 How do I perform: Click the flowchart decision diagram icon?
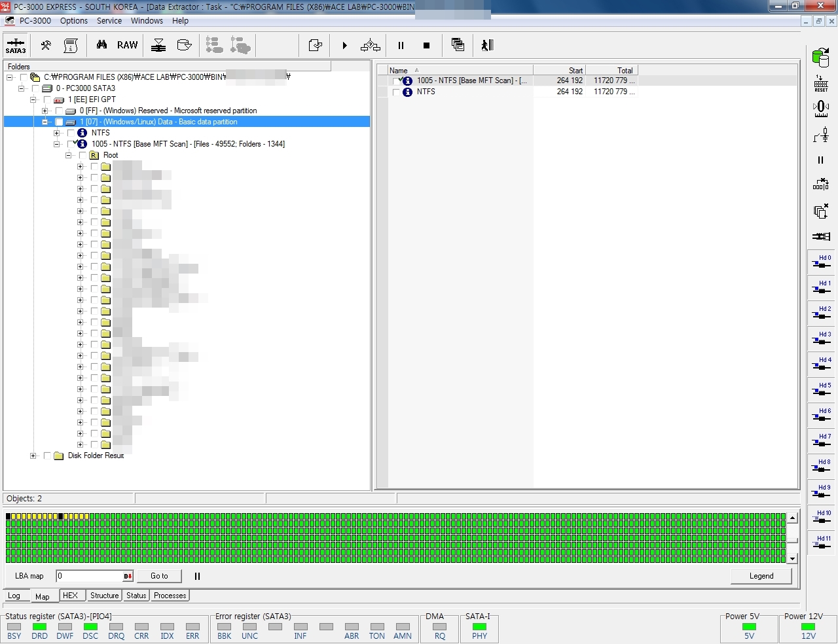tap(371, 45)
